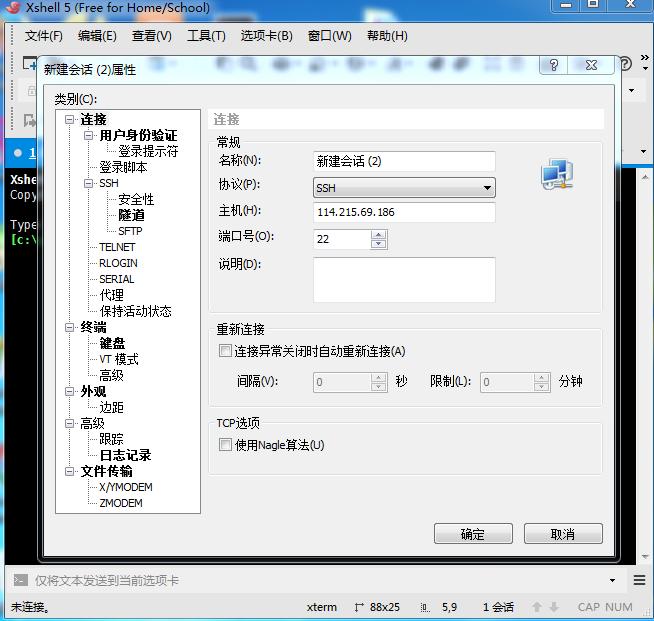Open the 编辑(E) menu
Screen dimensions: 654x621
tap(97, 36)
